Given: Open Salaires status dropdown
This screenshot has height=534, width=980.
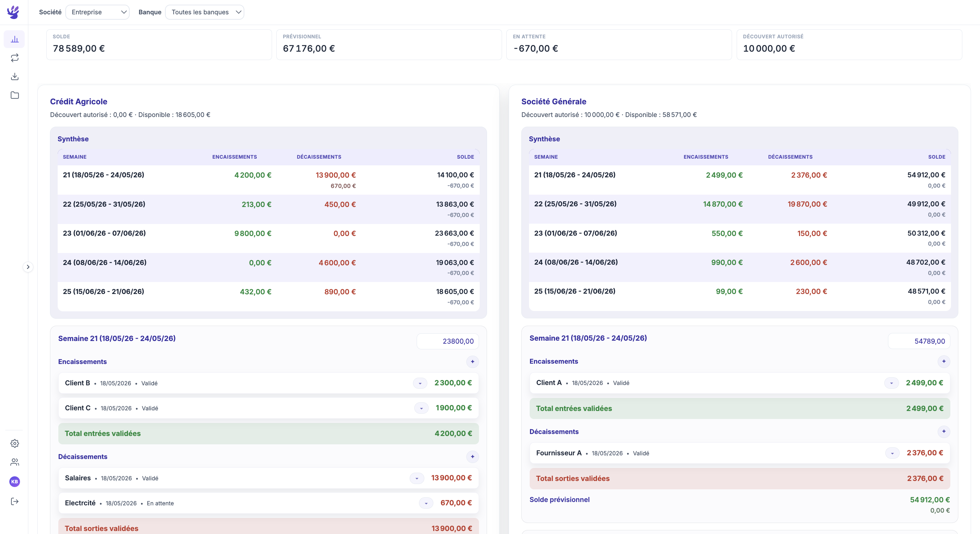Looking at the screenshot, I should point(417,478).
